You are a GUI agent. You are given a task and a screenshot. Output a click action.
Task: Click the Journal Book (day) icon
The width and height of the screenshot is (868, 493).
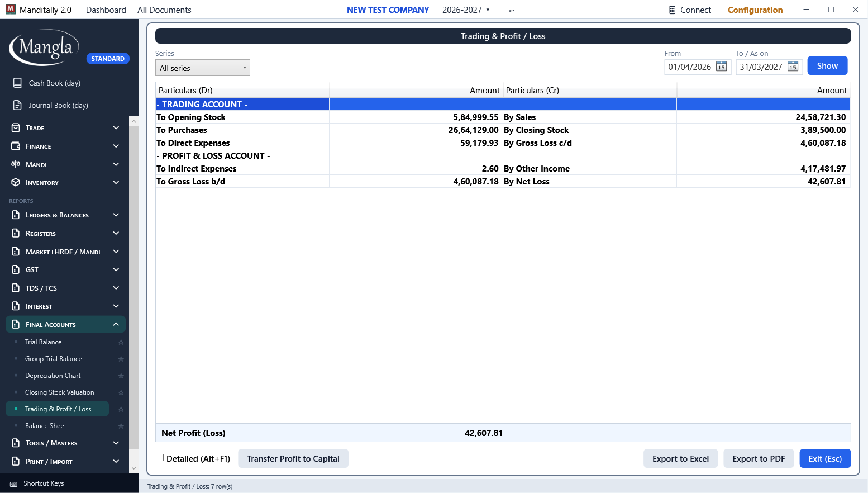17,105
